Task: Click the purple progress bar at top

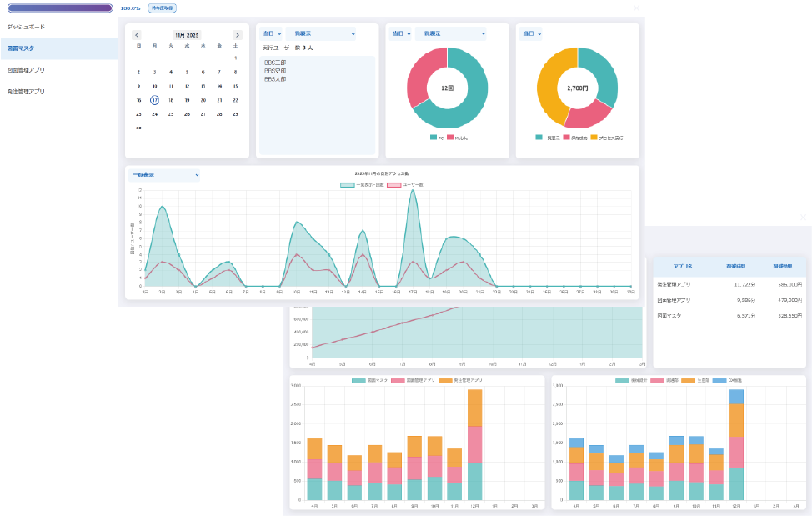Action: [59, 8]
